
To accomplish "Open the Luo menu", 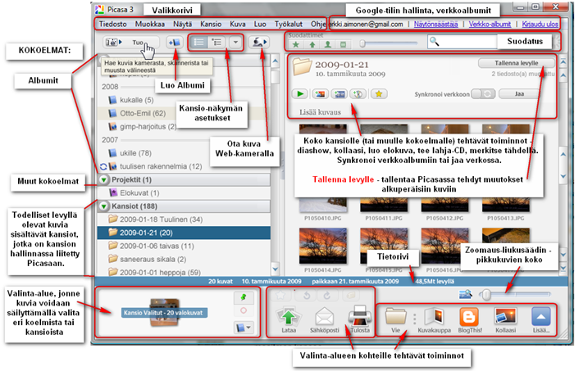I will pos(260,24).
